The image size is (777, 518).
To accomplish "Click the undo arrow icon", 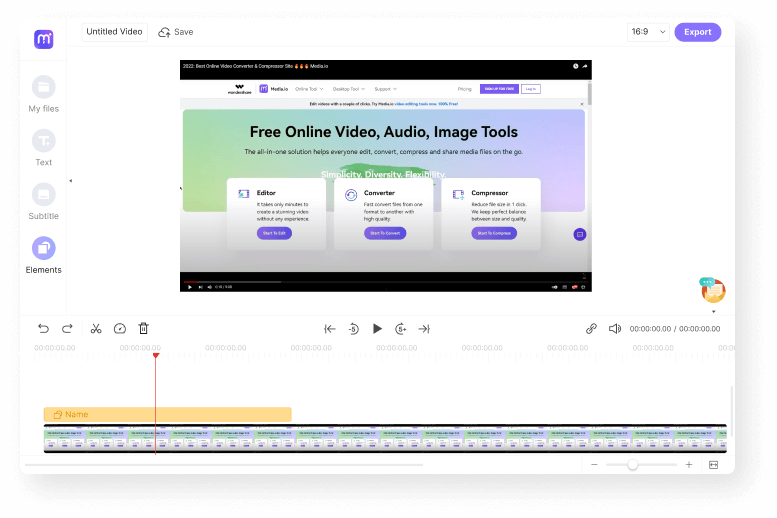I will tap(44, 329).
